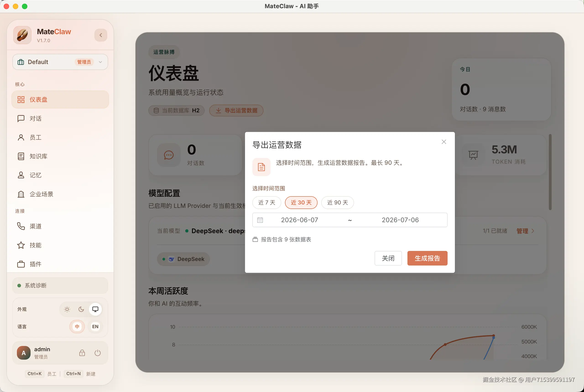This screenshot has height=392, width=584.
Task: Click the 关闭 button in dialog
Action: (388, 258)
